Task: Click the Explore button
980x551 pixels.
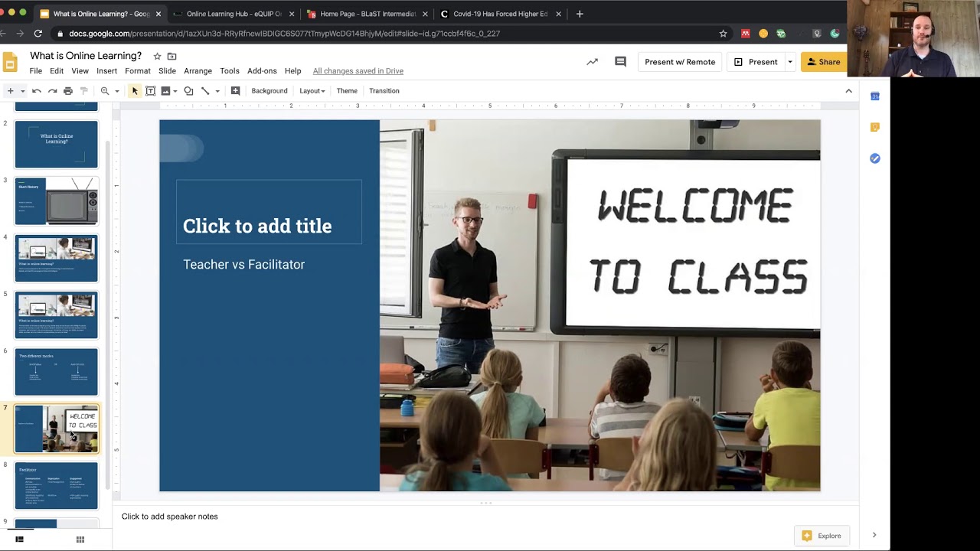Action: tap(822, 536)
